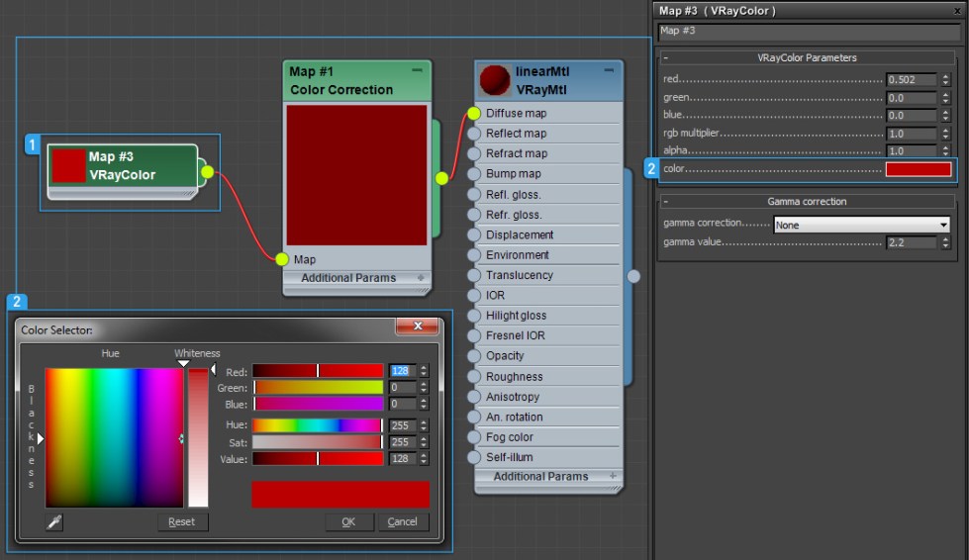This screenshot has width=969, height=560.
Task: Click the Translucency input socket
Action: click(x=474, y=275)
